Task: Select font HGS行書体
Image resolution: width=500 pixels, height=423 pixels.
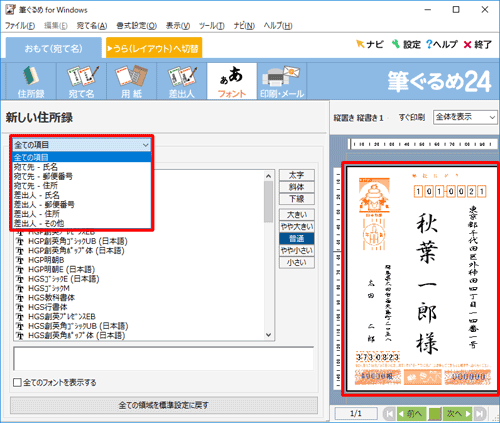Action: [48, 307]
